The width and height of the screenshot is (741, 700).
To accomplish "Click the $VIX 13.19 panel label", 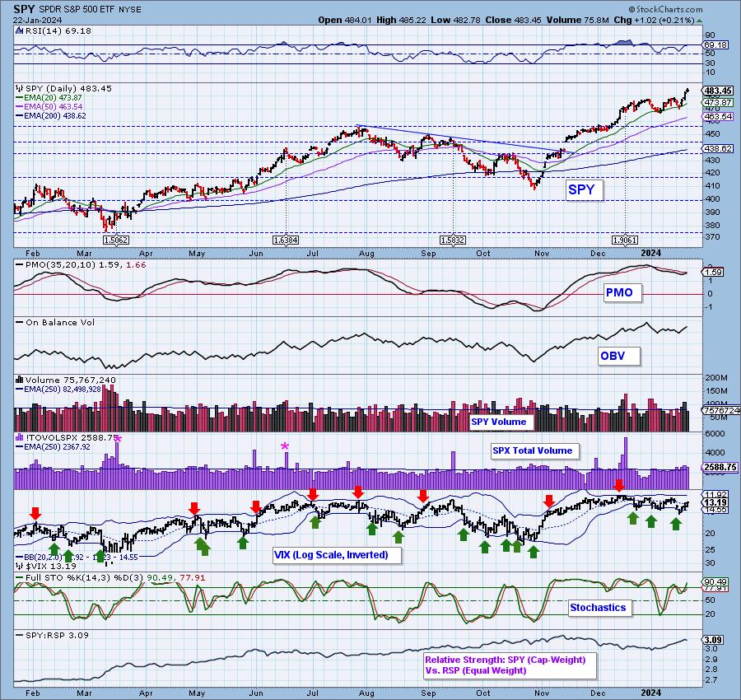I will point(50,566).
